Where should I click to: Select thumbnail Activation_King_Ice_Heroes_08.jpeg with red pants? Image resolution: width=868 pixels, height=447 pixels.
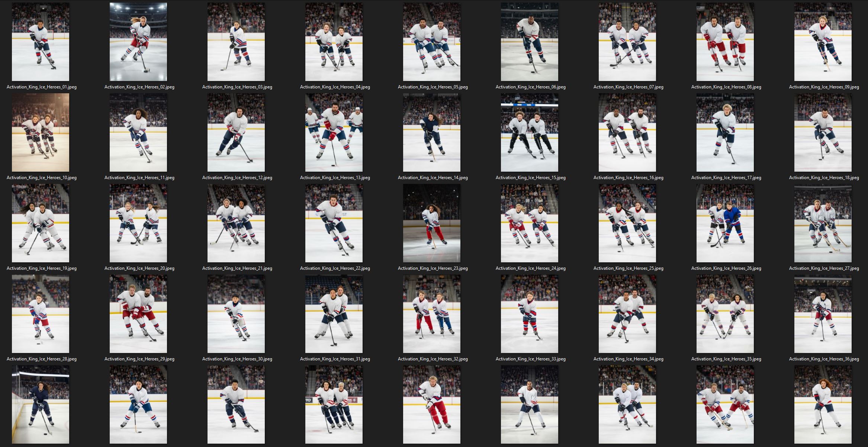725,42
